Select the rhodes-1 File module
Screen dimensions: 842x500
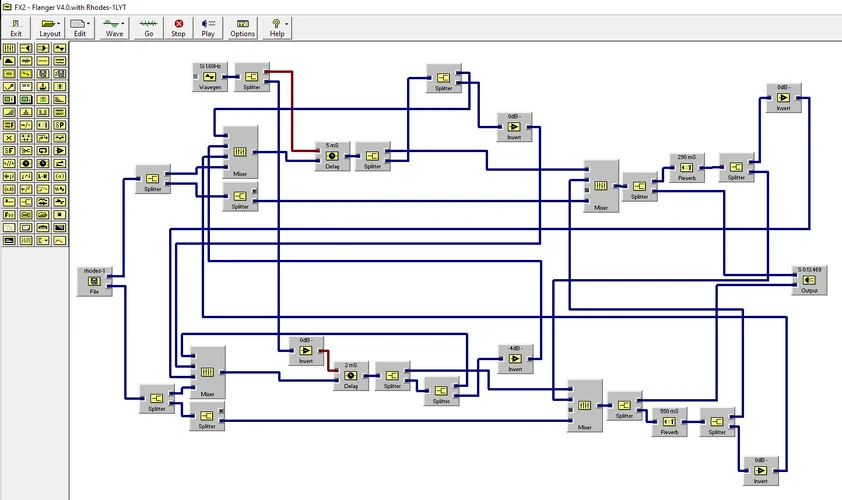coord(93,282)
